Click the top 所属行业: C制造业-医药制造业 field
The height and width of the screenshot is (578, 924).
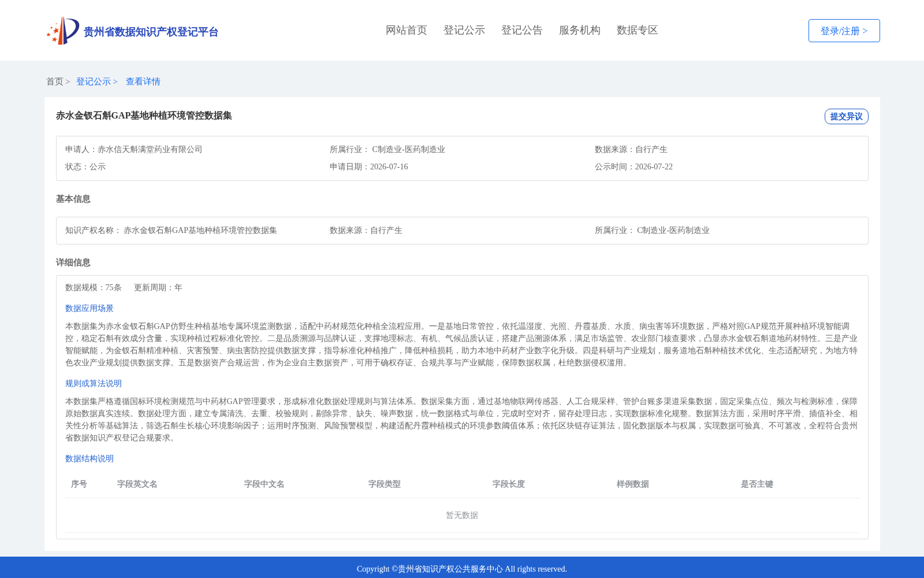tap(388, 149)
